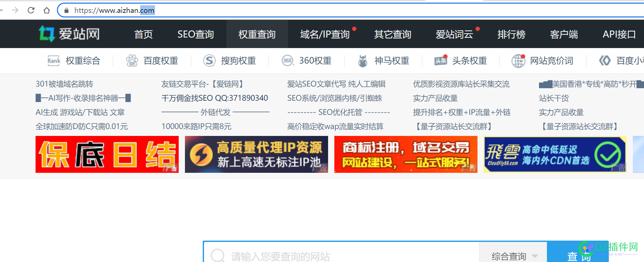Click the 360 circular icon
This screenshot has height=262, width=644.
coord(288,61)
